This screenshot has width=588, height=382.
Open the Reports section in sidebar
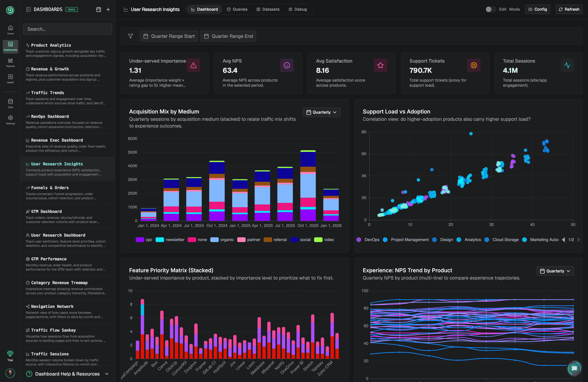point(10,62)
